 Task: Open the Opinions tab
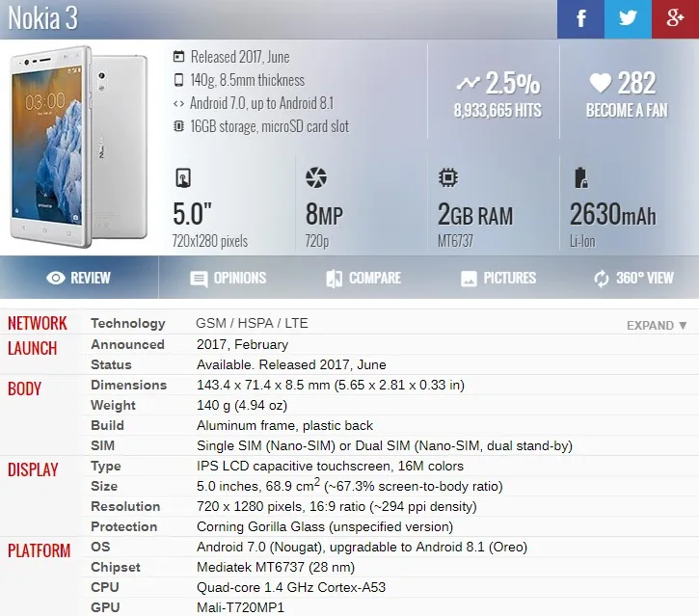[x=228, y=278]
